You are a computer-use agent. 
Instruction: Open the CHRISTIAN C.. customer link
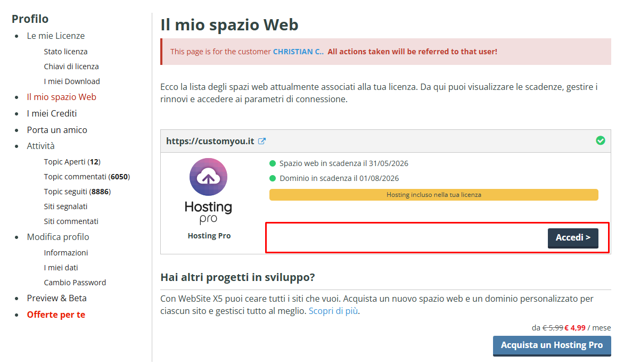(298, 52)
